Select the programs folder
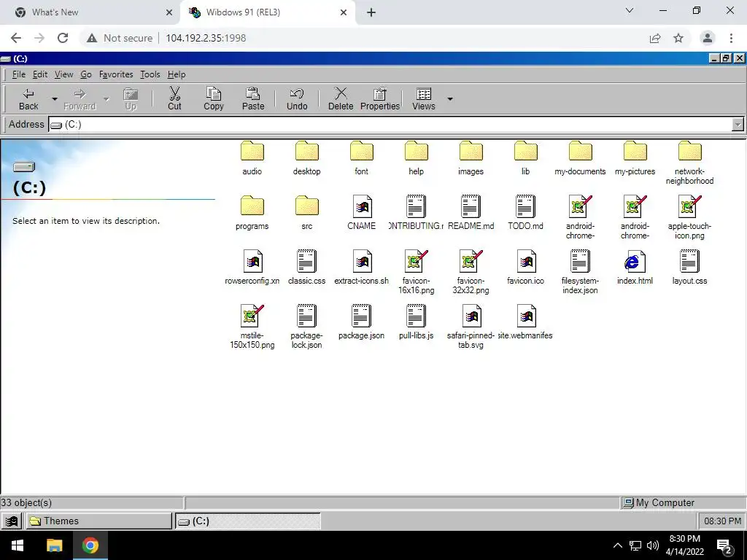 click(252, 213)
